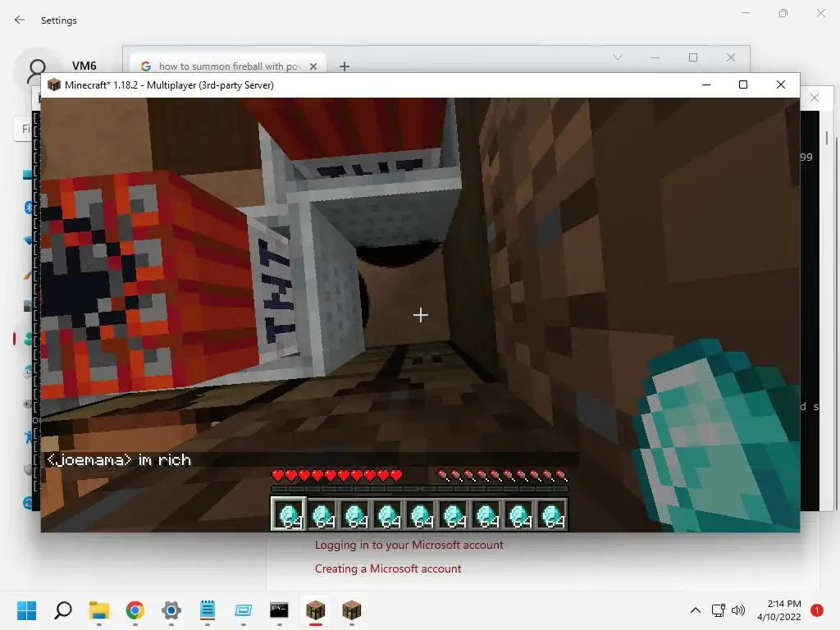Viewport: 840px width, 630px height.
Task: Click the 'Settings' window title text
Action: 59,21
